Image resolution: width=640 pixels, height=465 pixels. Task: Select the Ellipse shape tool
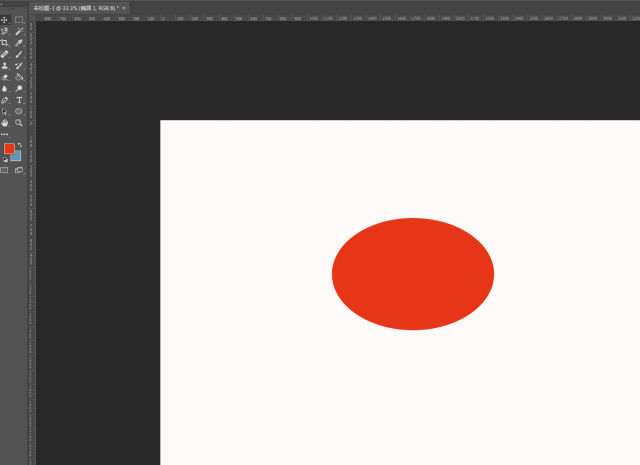19,111
